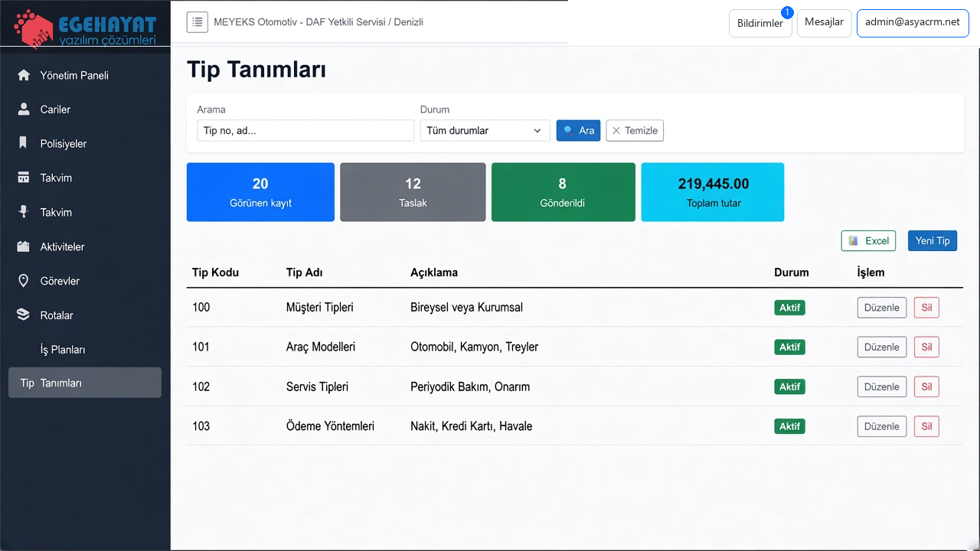Click the Durum column header

pyautogui.click(x=791, y=272)
